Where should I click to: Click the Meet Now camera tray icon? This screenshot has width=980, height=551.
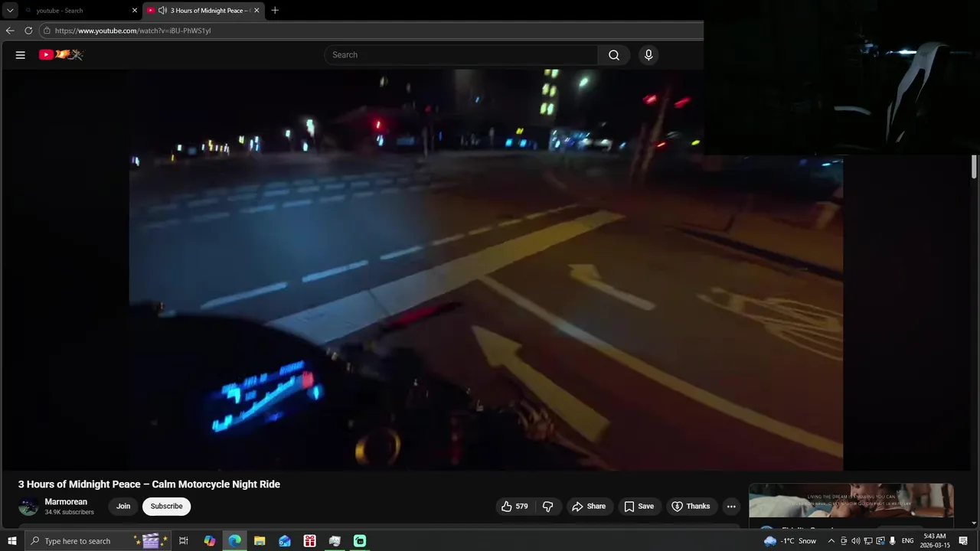[844, 541]
